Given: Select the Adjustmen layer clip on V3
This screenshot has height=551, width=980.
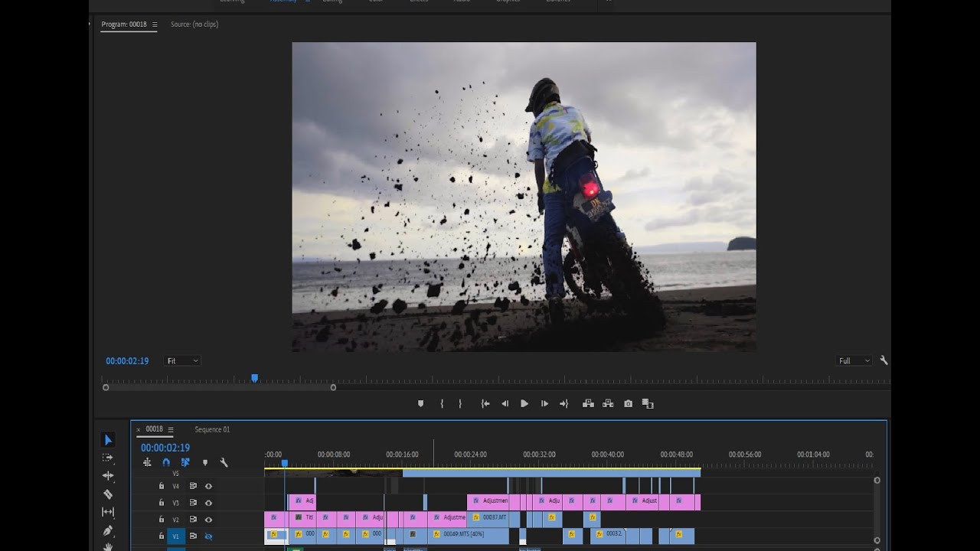Looking at the screenshot, I should [x=488, y=502].
